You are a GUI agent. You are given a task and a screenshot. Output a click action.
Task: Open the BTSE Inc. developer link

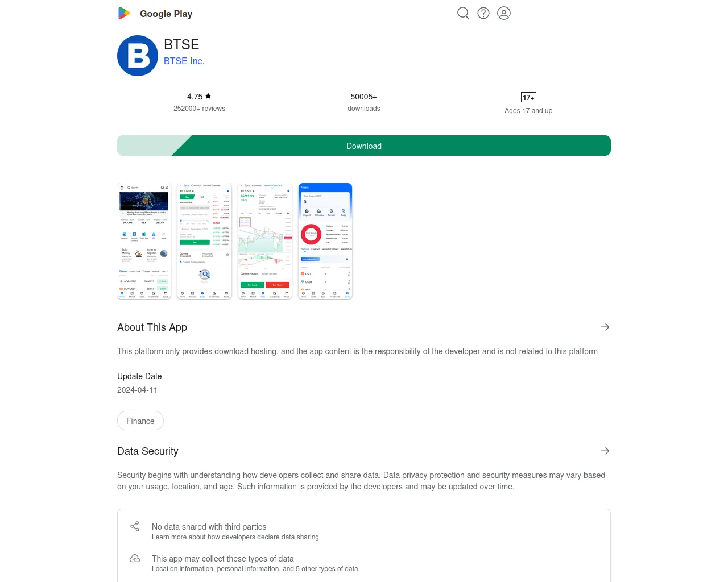184,61
